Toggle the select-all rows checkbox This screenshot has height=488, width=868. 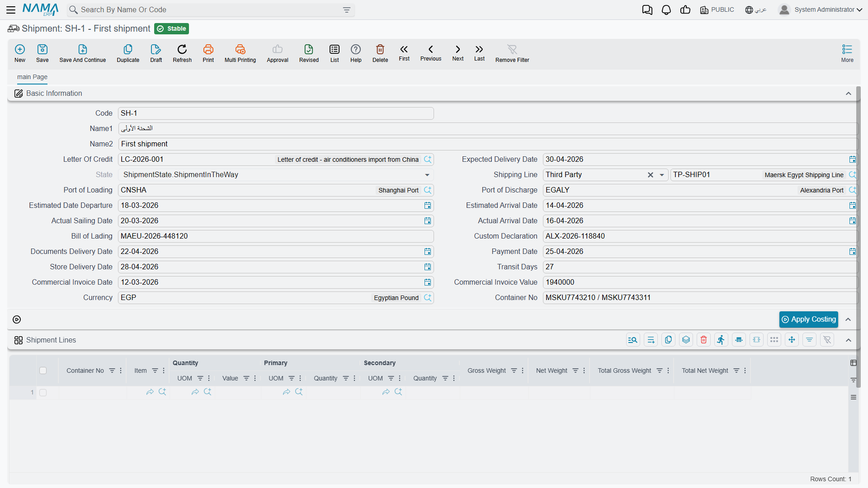pyautogui.click(x=43, y=371)
